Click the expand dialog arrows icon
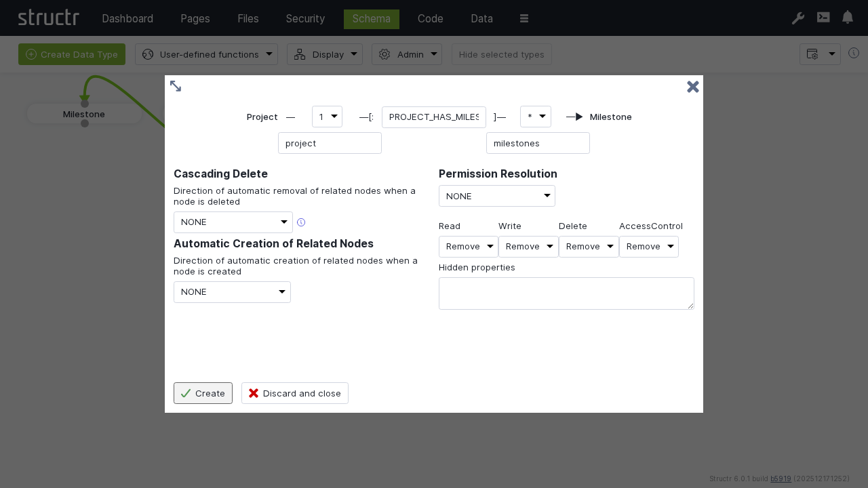Image resolution: width=868 pixels, height=488 pixels. pos(176,86)
